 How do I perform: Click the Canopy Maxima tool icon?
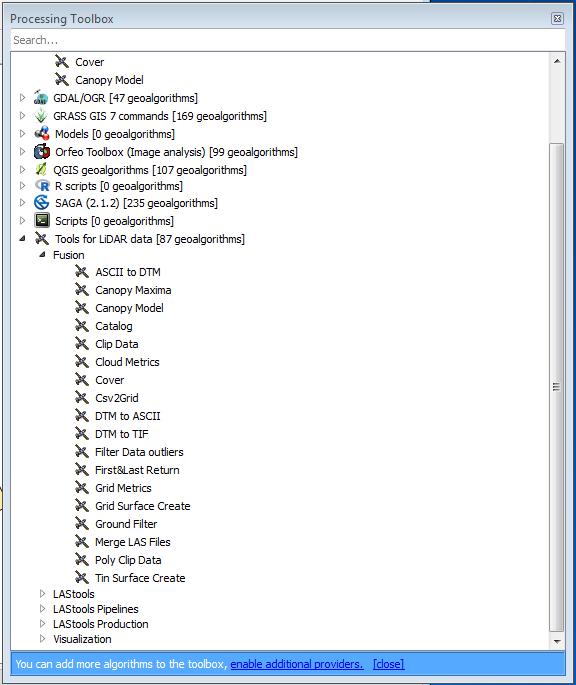(82, 290)
